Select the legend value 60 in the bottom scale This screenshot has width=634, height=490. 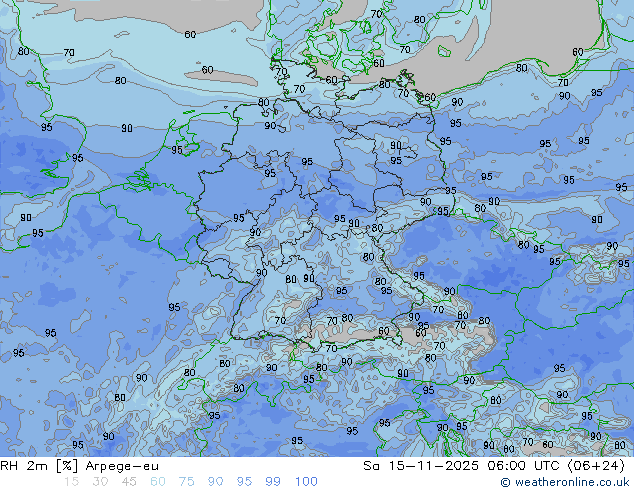click(158, 482)
